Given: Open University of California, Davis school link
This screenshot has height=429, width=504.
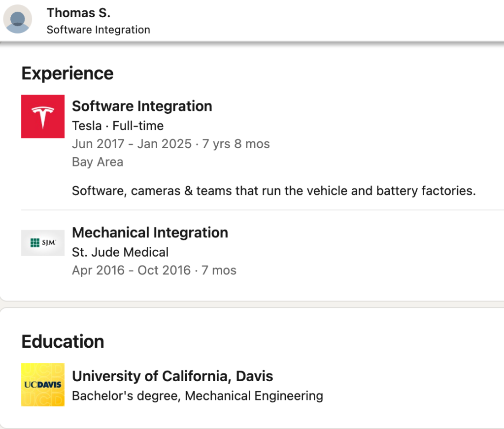Looking at the screenshot, I should [172, 376].
